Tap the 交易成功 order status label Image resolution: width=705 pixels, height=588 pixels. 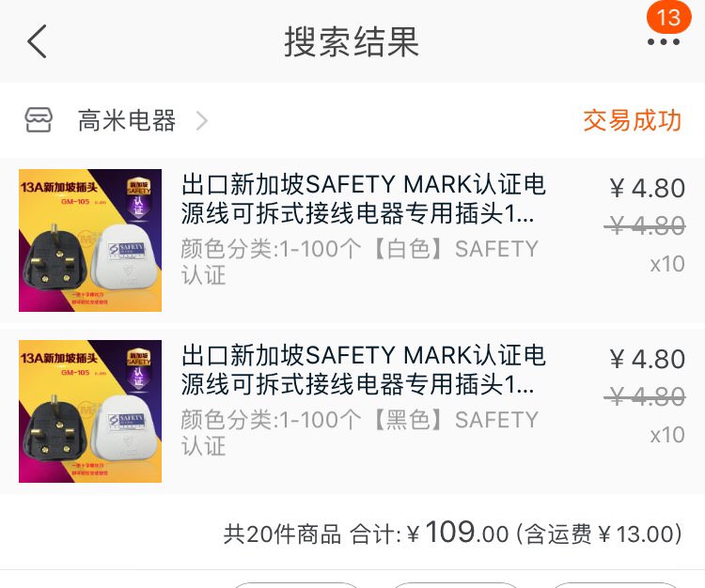pyautogui.click(x=632, y=120)
